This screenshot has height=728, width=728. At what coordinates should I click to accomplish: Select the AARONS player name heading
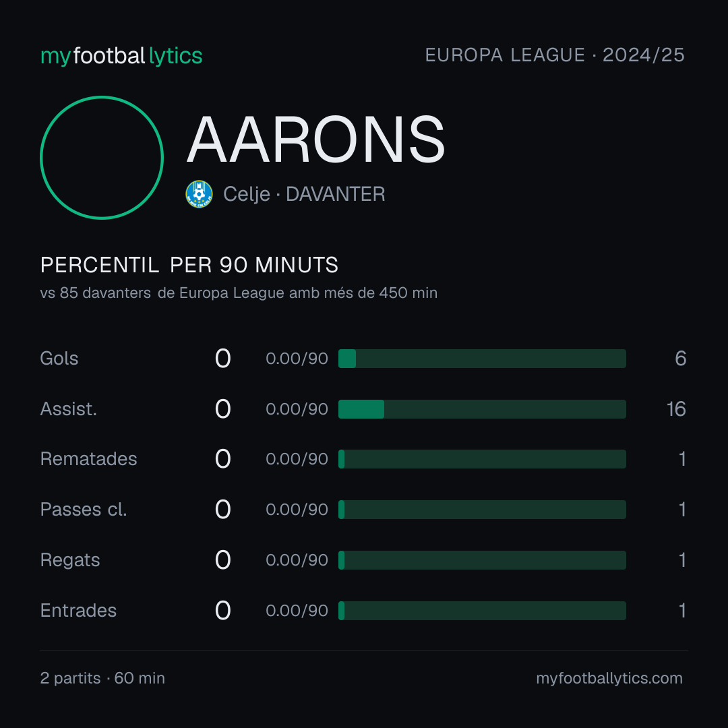pos(315,140)
